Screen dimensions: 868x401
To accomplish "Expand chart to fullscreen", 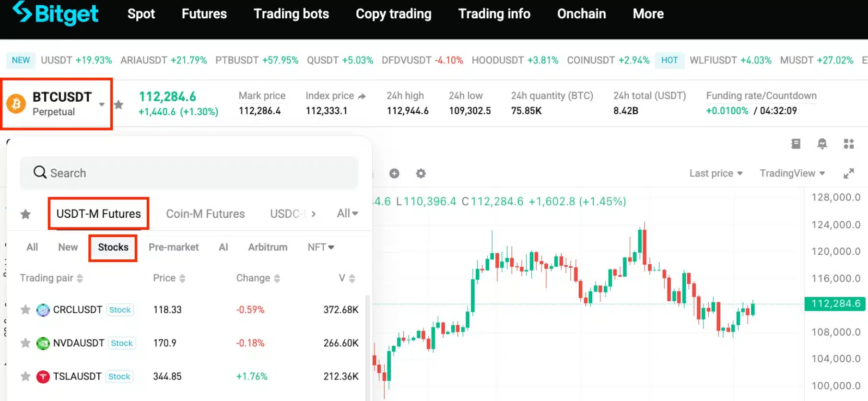I will (x=848, y=174).
